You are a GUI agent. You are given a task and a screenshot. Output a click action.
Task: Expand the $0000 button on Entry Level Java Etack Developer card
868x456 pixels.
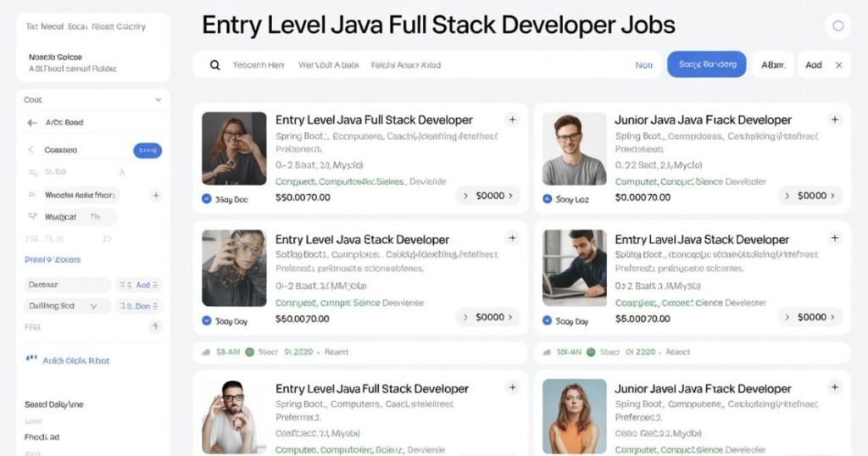[487, 317]
